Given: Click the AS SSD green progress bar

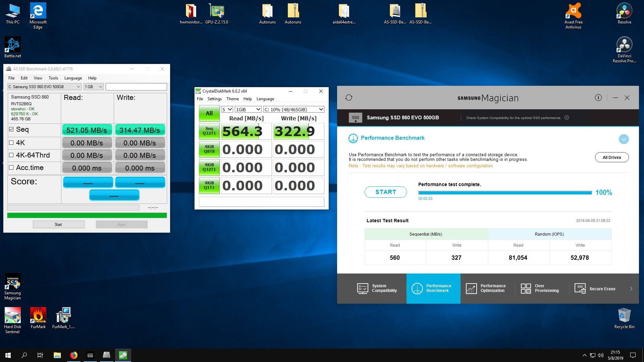Looking at the screenshot, I should click(87, 216).
